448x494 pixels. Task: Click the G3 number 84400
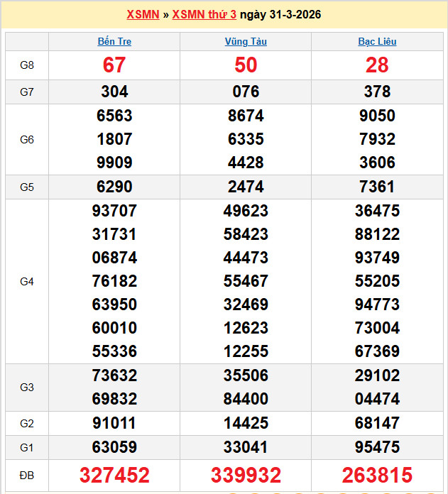246,399
